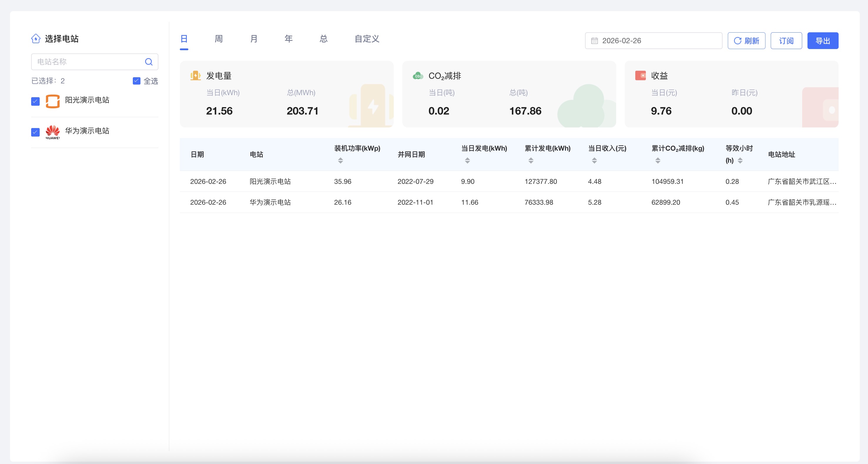Click the calendar icon in date field
The image size is (868, 464).
pos(594,41)
